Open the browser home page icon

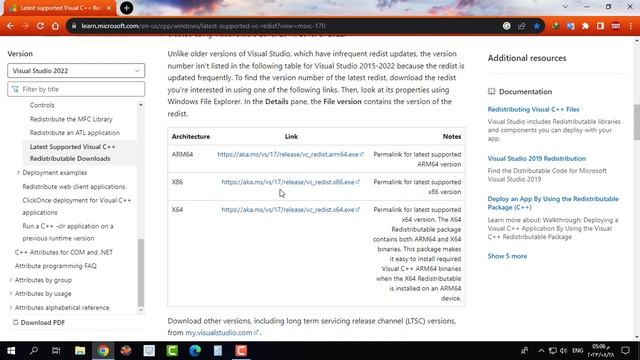pyautogui.click(x=55, y=26)
